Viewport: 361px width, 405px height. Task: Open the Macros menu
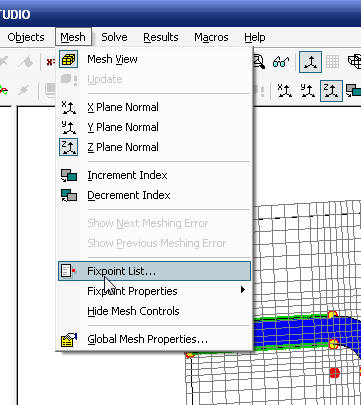(x=211, y=37)
